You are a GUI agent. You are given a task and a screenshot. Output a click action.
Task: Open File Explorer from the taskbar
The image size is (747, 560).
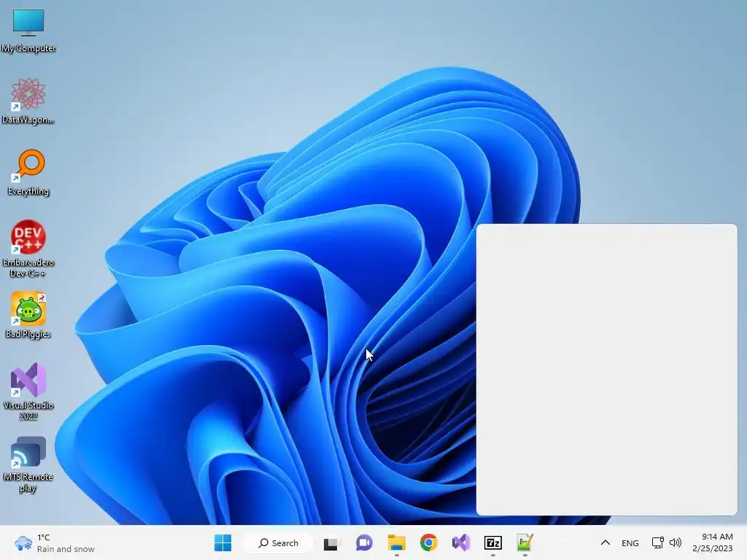coord(396,542)
